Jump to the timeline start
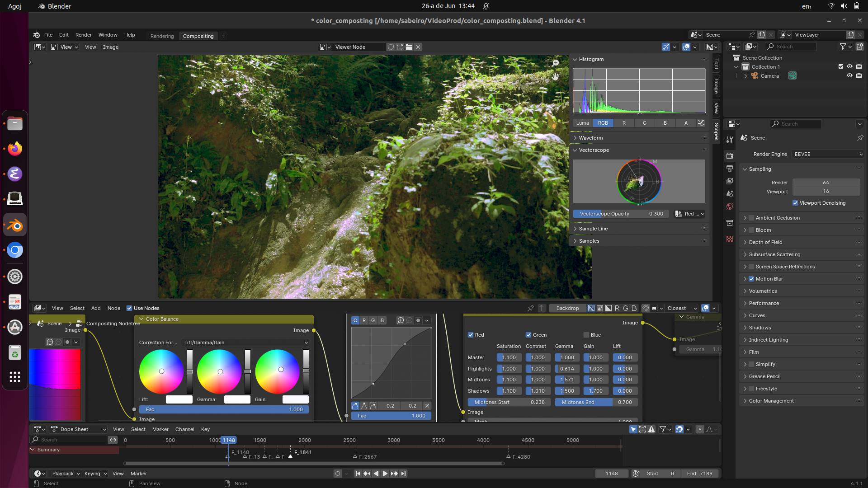868x488 pixels. [358, 474]
